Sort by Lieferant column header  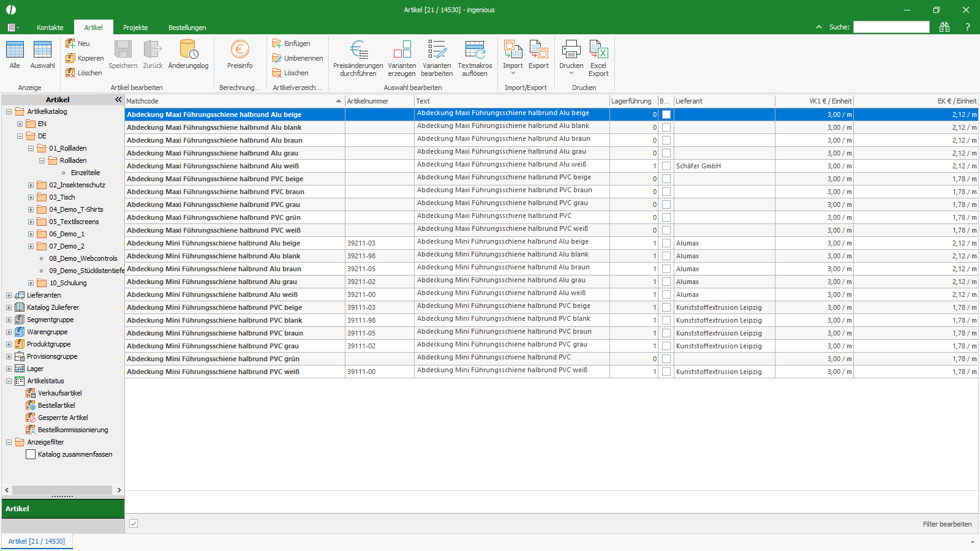pos(725,101)
